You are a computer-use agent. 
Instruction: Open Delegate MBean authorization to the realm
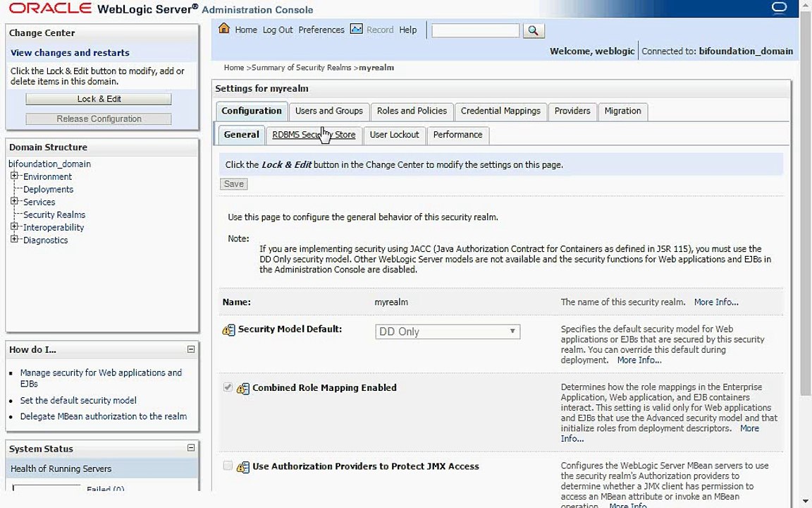point(104,417)
